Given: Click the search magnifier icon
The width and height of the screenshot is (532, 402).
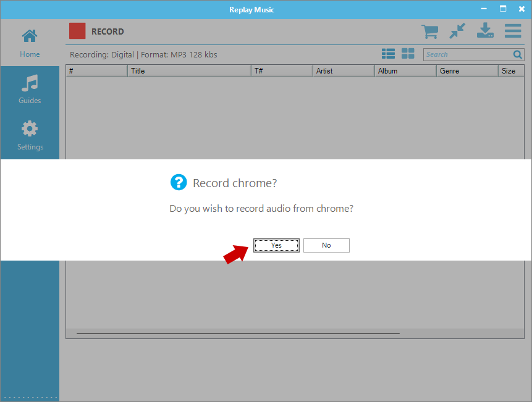Looking at the screenshot, I should [517, 54].
